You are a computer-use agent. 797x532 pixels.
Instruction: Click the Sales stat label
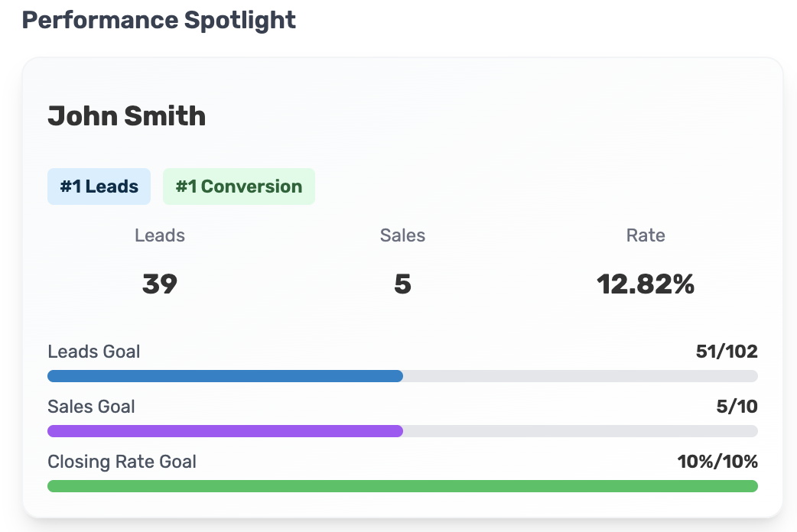tap(402, 235)
